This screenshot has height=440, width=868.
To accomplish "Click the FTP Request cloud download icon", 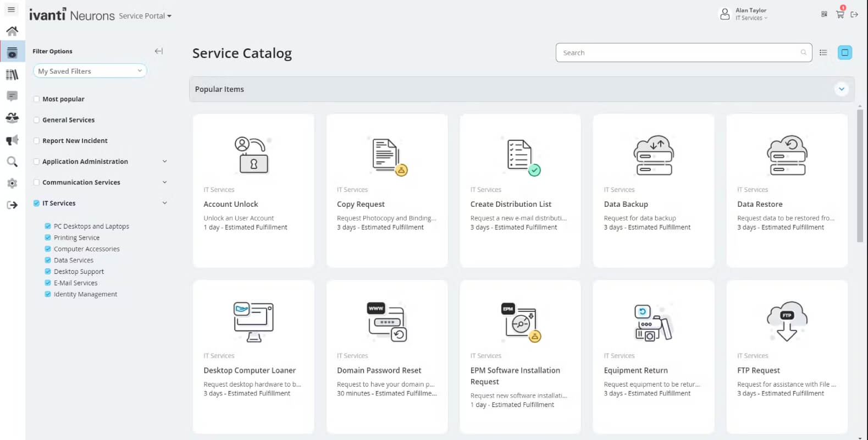I will (787, 321).
